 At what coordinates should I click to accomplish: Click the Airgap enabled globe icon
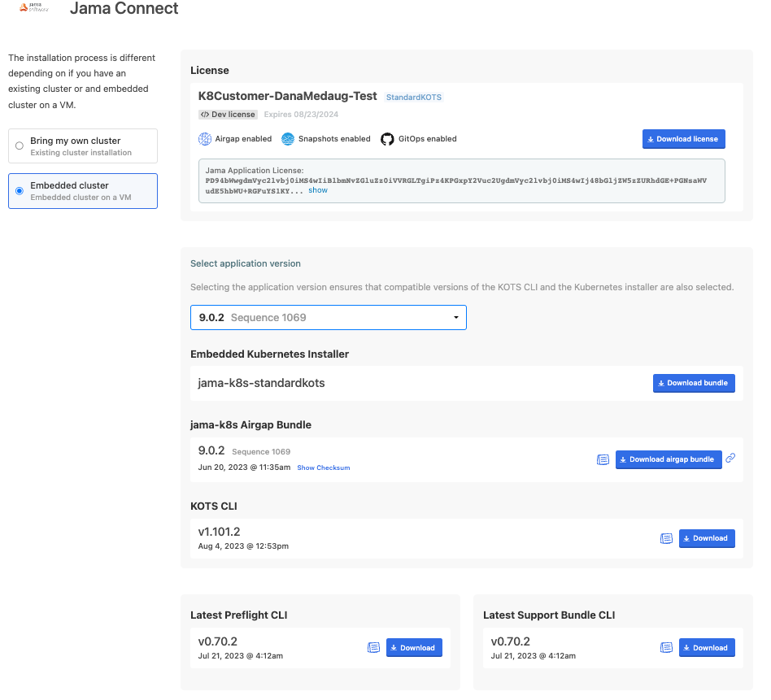pos(206,139)
